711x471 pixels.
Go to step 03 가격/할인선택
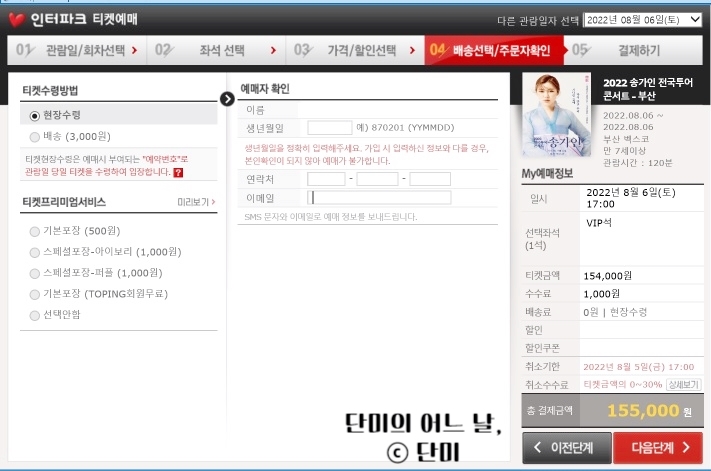pyautogui.click(x=355, y=50)
